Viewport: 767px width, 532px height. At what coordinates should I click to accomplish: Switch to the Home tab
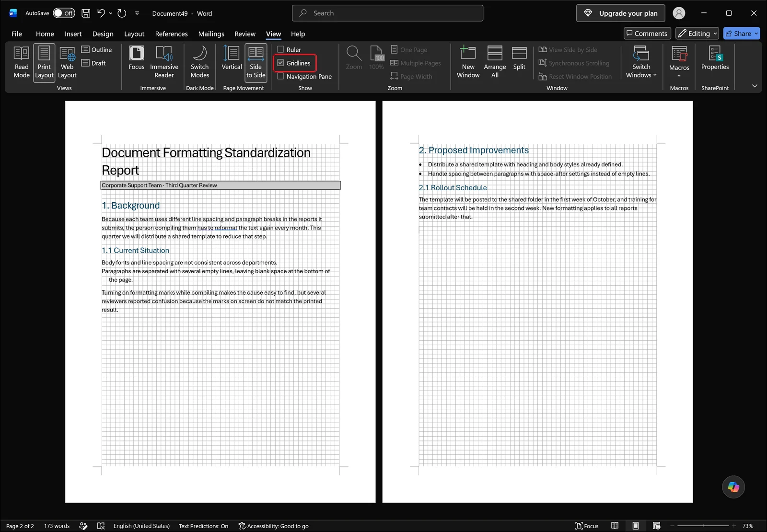coord(45,34)
